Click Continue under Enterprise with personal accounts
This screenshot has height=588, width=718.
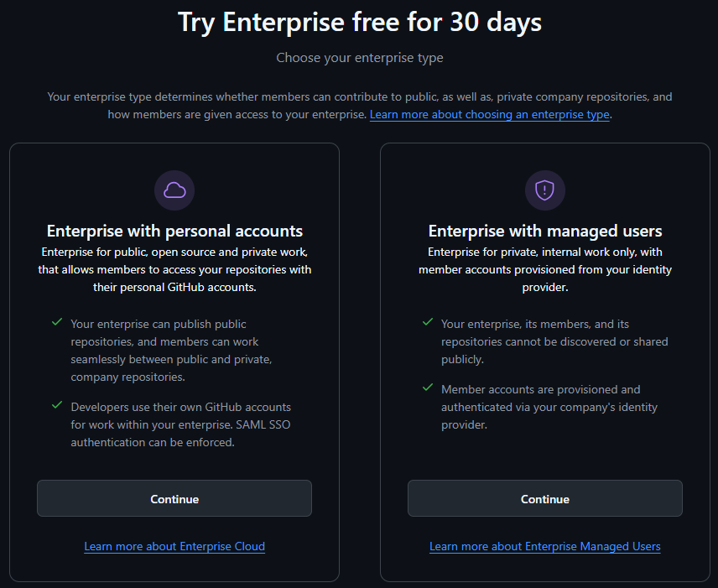point(174,498)
